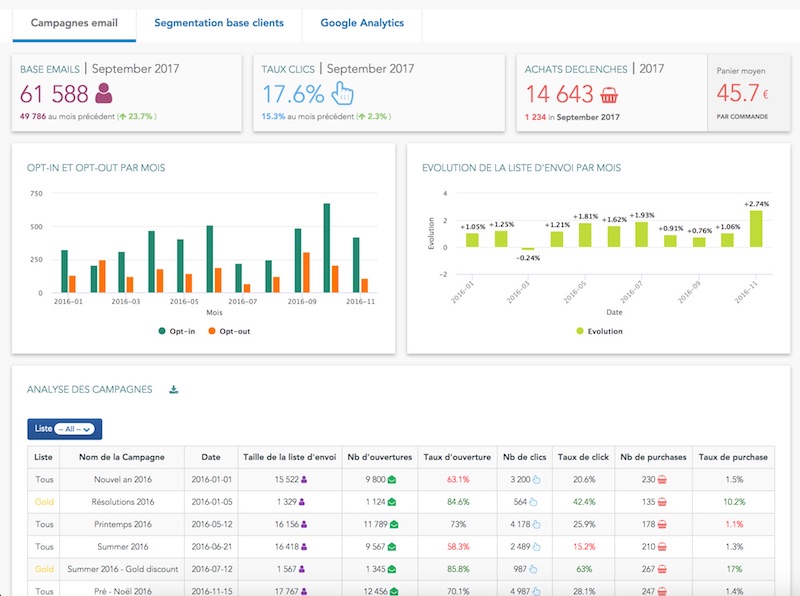Sort table by Liste column header
The width and height of the screenshot is (800, 596).
pyautogui.click(x=43, y=457)
